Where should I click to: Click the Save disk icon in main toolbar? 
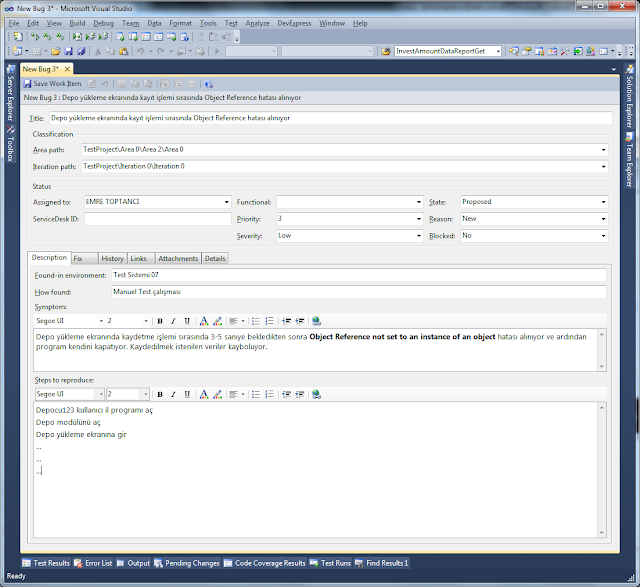(69, 51)
